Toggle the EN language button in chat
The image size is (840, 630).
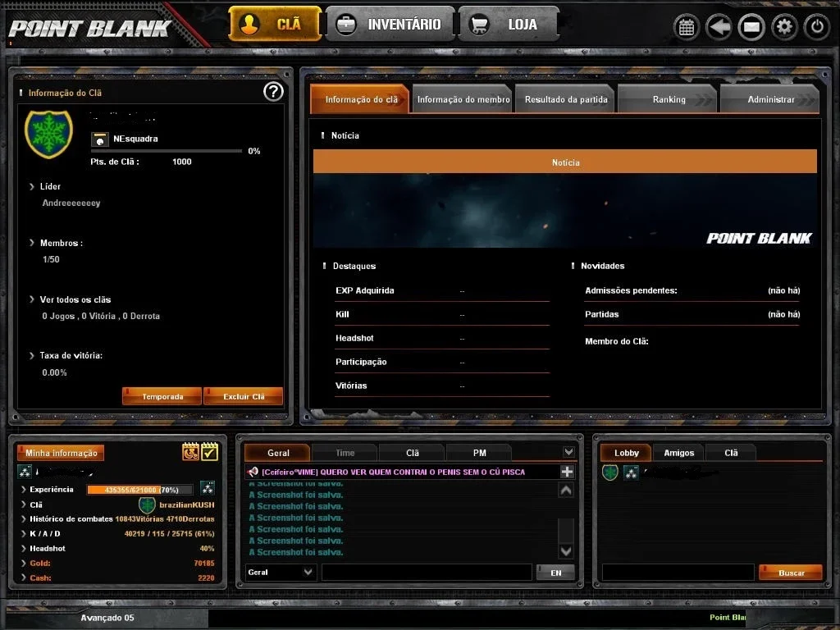tap(555, 572)
